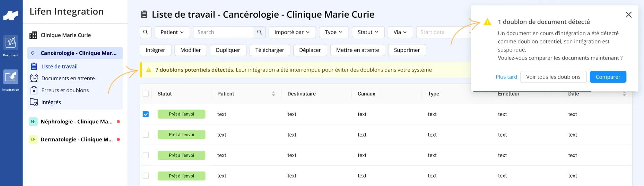Open the Document section in the left rail
The width and height of the screenshot is (644, 186).
point(11,46)
